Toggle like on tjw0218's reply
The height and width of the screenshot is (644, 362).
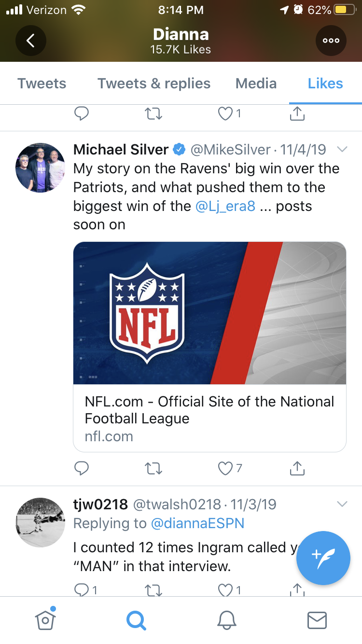225,589
